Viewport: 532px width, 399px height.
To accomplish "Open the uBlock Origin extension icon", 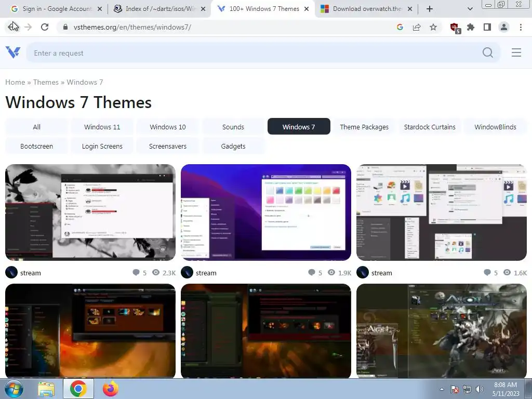I will click(x=455, y=28).
